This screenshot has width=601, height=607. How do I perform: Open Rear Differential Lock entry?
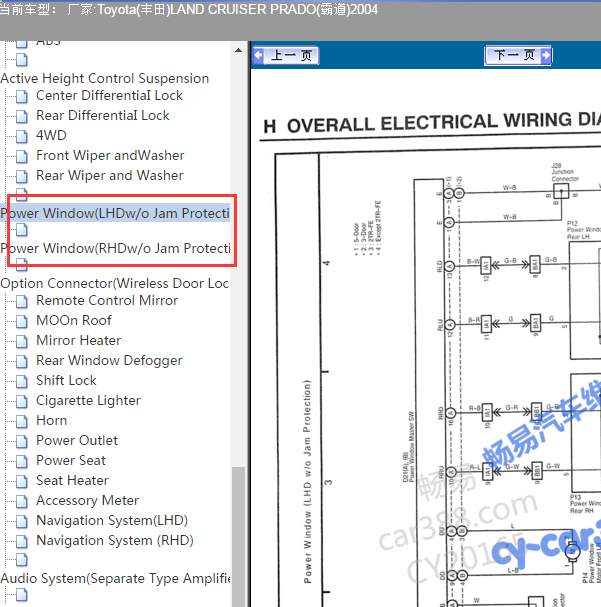[103, 115]
